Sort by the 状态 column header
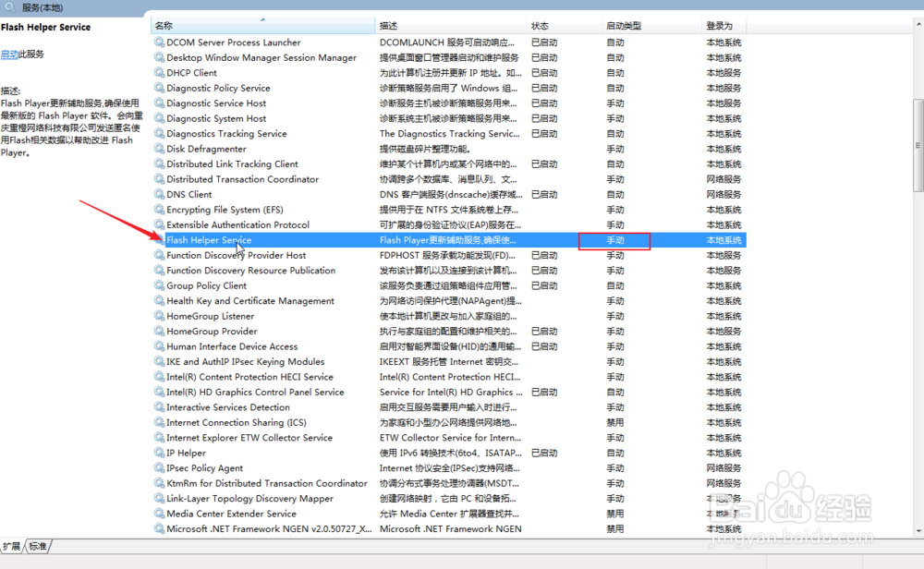Screen dimensions: 924x569 coord(564,26)
